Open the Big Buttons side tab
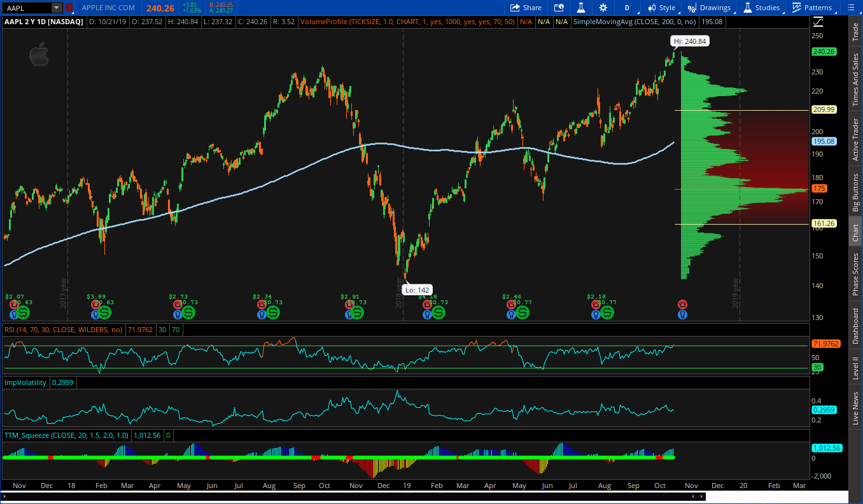This screenshot has width=863, height=504. pos(855,193)
